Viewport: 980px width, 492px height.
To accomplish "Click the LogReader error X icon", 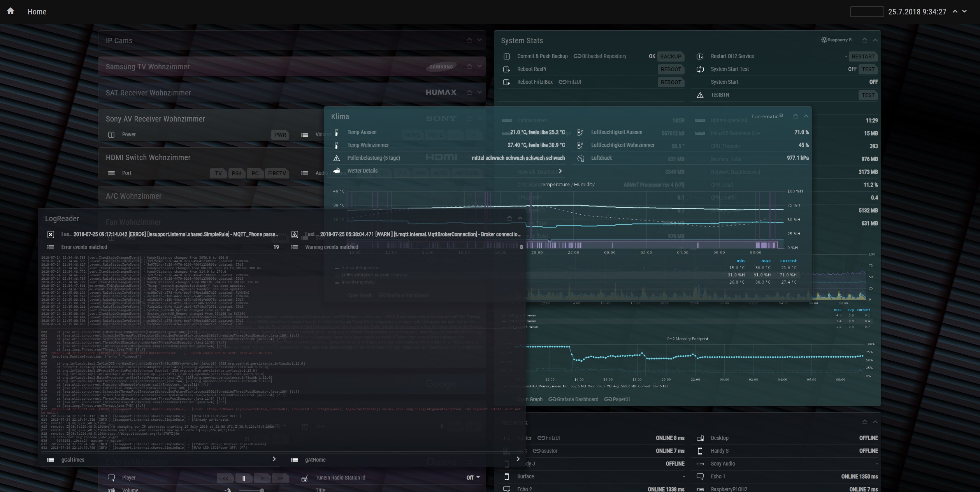I will tap(51, 235).
